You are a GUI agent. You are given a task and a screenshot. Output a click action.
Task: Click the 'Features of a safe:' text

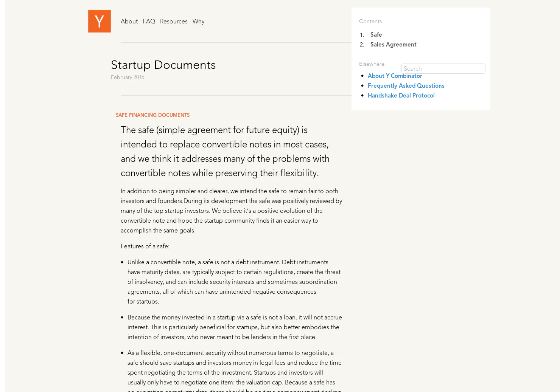click(145, 246)
